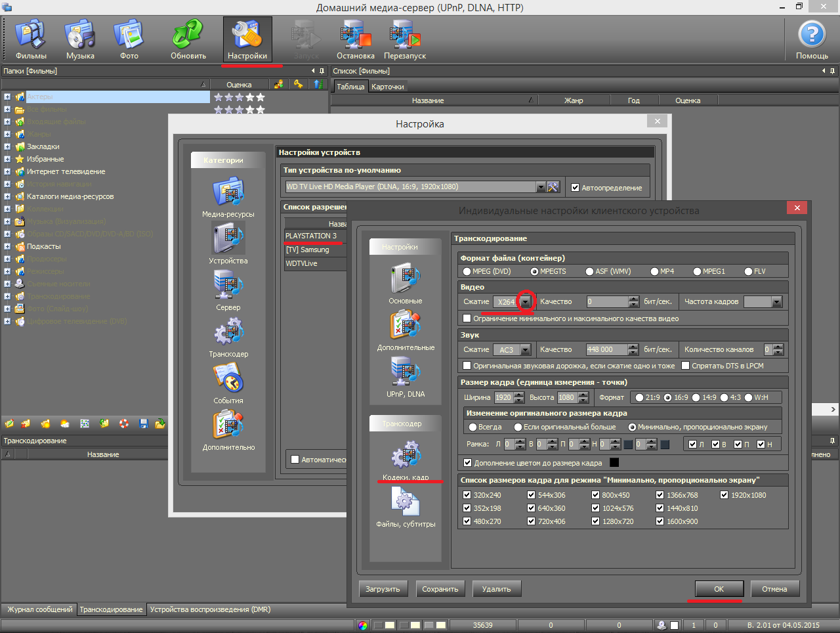The height and width of the screenshot is (633, 840).
Task: Click the OK button in device settings
Action: click(719, 589)
